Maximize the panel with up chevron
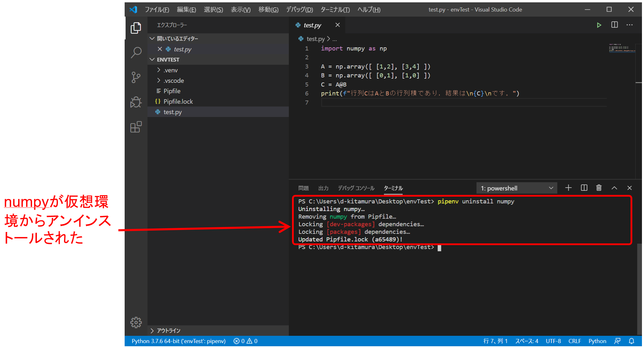Viewport: 644px width, 348px height. [614, 188]
